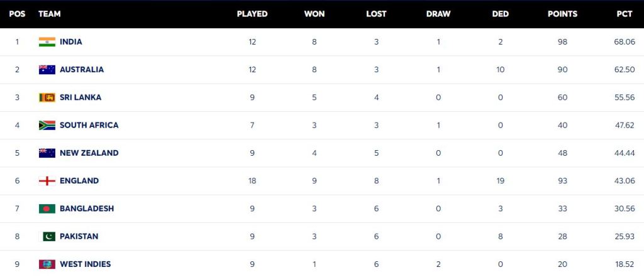Select the WON column header
The image size is (644, 277).
(314, 14)
